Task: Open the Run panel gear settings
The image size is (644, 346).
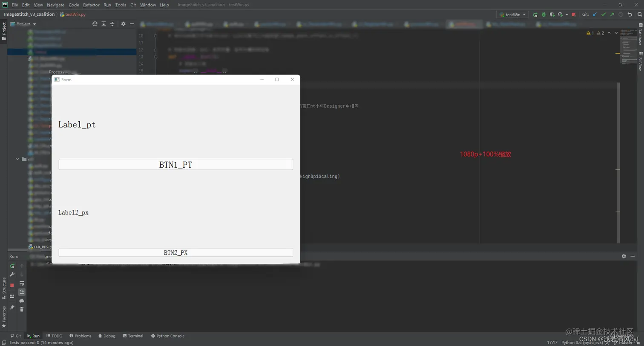Action: click(624, 256)
